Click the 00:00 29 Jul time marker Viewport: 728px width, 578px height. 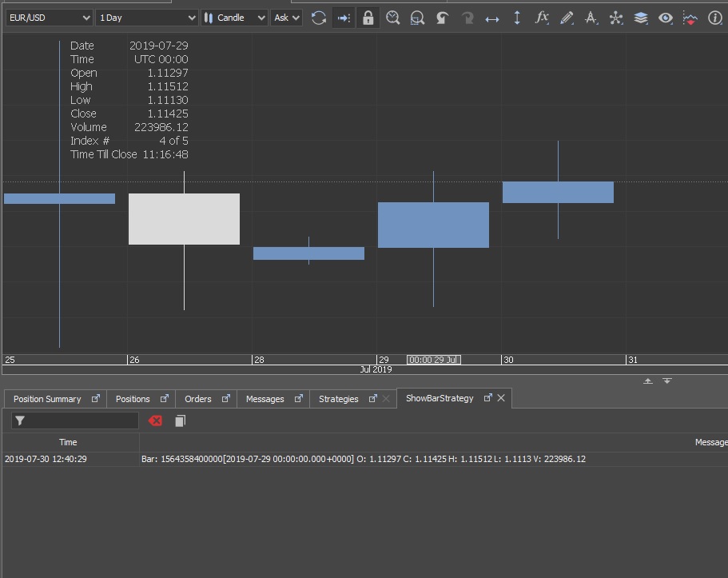pyautogui.click(x=434, y=360)
